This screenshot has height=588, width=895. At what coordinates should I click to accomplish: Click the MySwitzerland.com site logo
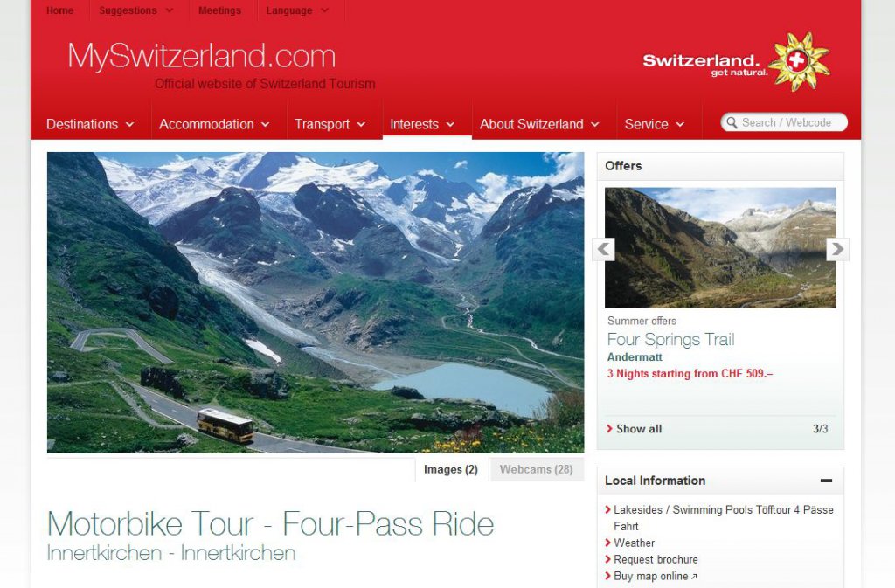[x=202, y=57]
